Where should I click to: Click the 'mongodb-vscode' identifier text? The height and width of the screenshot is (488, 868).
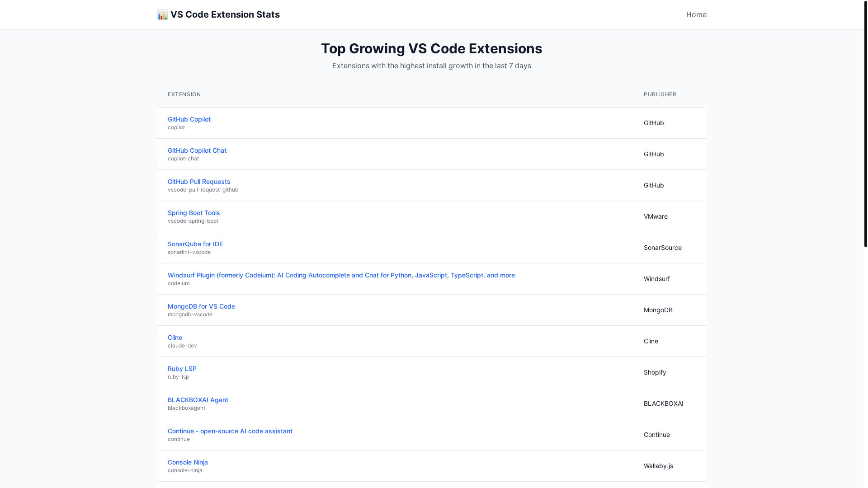coord(190,314)
